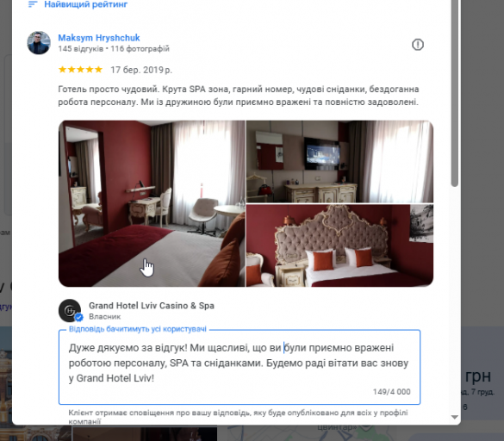
Task: Click the review text about SPA зона
Action: coord(238,96)
